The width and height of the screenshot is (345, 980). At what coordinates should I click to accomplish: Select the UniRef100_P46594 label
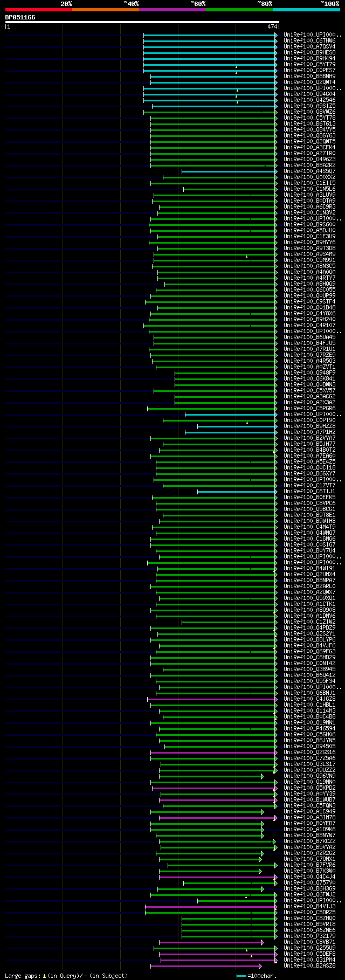(x=309, y=728)
